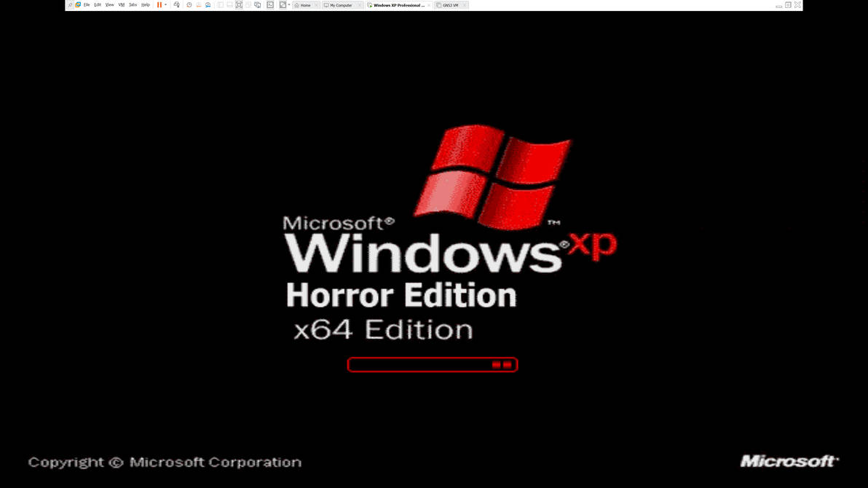The height and width of the screenshot is (488, 868).
Task: Select the Windows XP Professional tab
Action: [398, 5]
